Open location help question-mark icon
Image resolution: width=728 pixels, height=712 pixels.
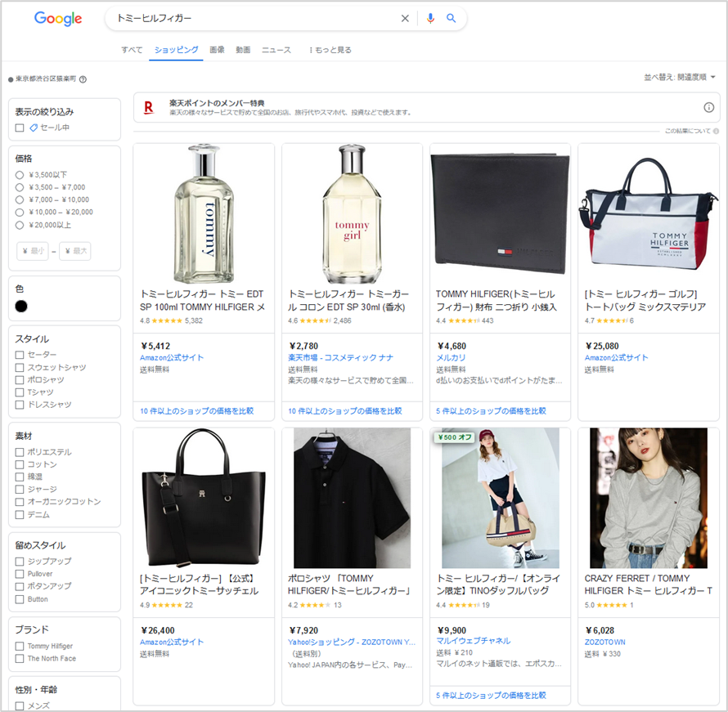pos(83,79)
